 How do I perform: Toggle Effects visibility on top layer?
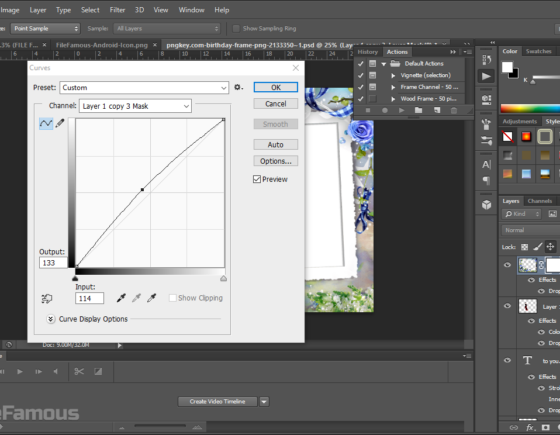tap(531, 280)
